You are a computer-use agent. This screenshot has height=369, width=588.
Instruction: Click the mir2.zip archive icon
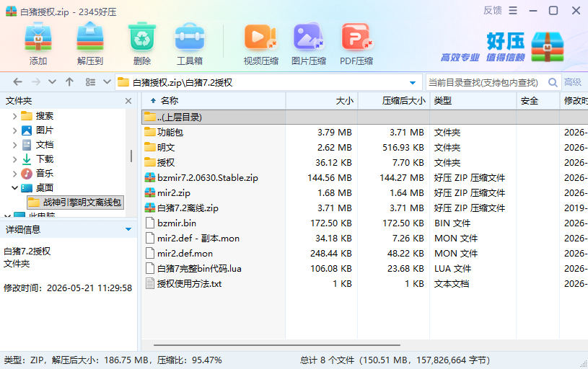150,193
